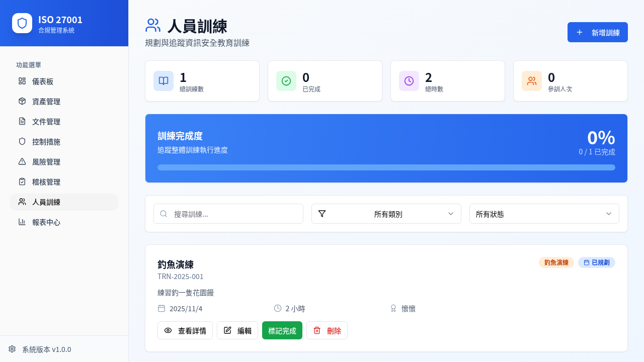Click the funnel filter icon in category selector

point(322,214)
